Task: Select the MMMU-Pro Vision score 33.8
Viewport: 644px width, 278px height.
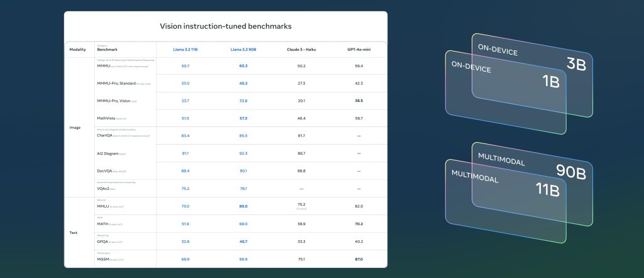Action: [x=243, y=101]
